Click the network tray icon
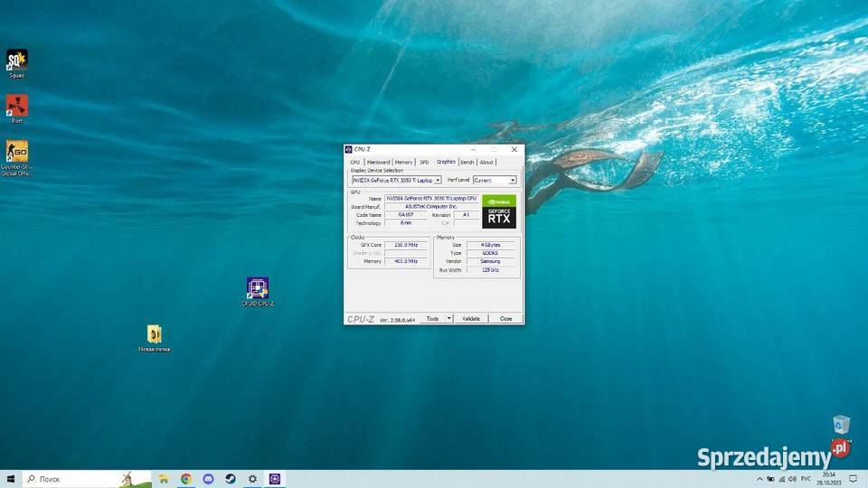868x488 pixels. click(781, 479)
